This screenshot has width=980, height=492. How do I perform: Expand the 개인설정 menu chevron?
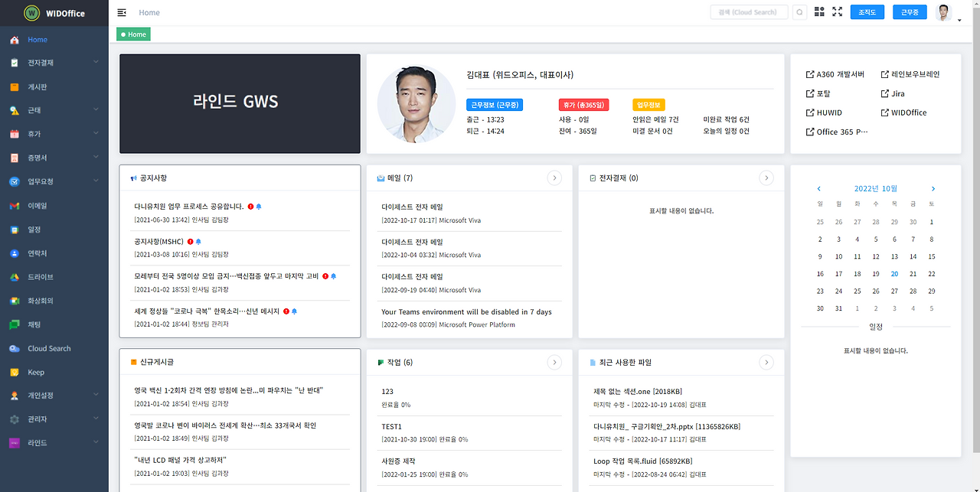pyautogui.click(x=96, y=396)
